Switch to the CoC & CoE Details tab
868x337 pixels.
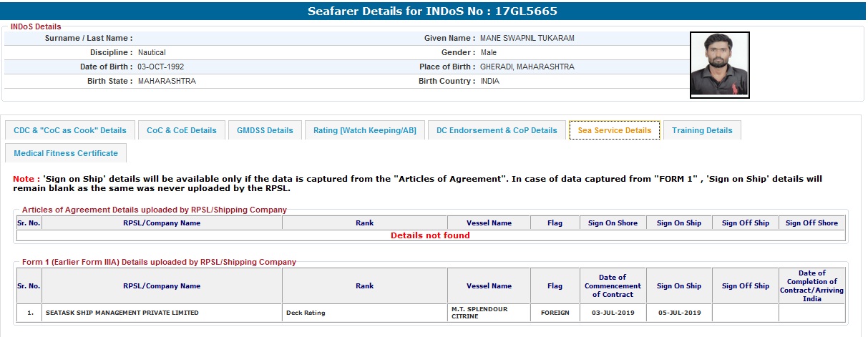[x=181, y=130]
